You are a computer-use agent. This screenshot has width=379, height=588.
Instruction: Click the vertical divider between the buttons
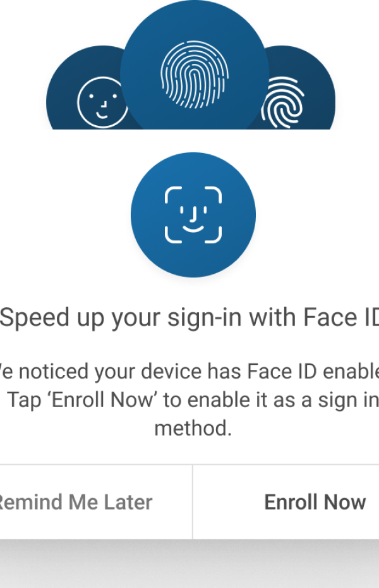tap(193, 502)
